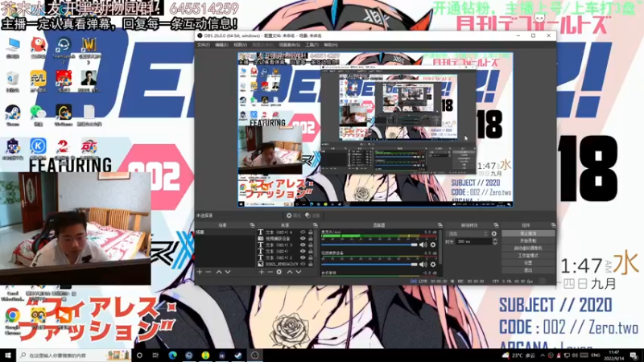Open Google Chrome desktop shortcut
This screenshot has width=644, height=362.
[12, 322]
